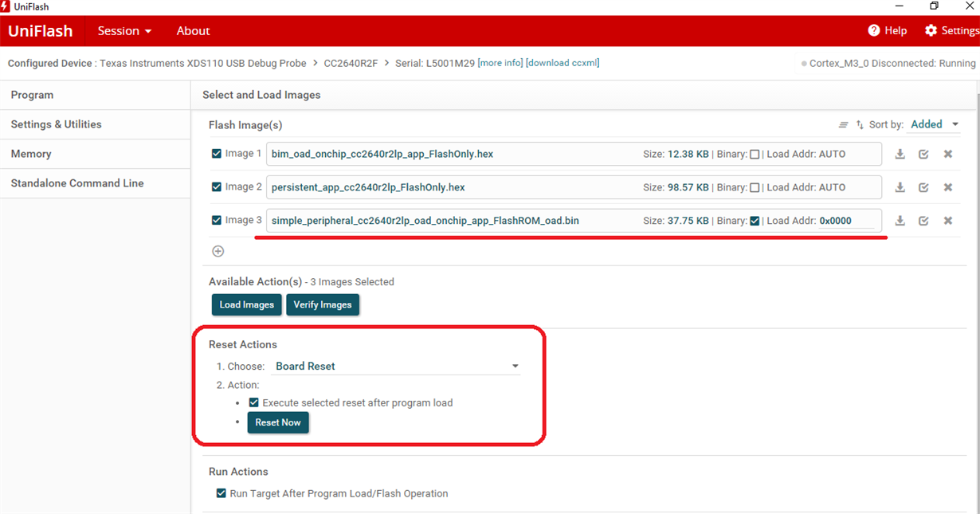The width and height of the screenshot is (980, 514).
Task: Click the load icon for Image 2
Action: (x=900, y=187)
